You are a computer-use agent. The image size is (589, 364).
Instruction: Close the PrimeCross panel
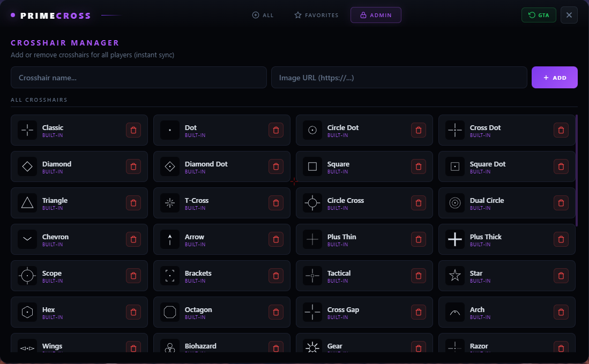[569, 15]
